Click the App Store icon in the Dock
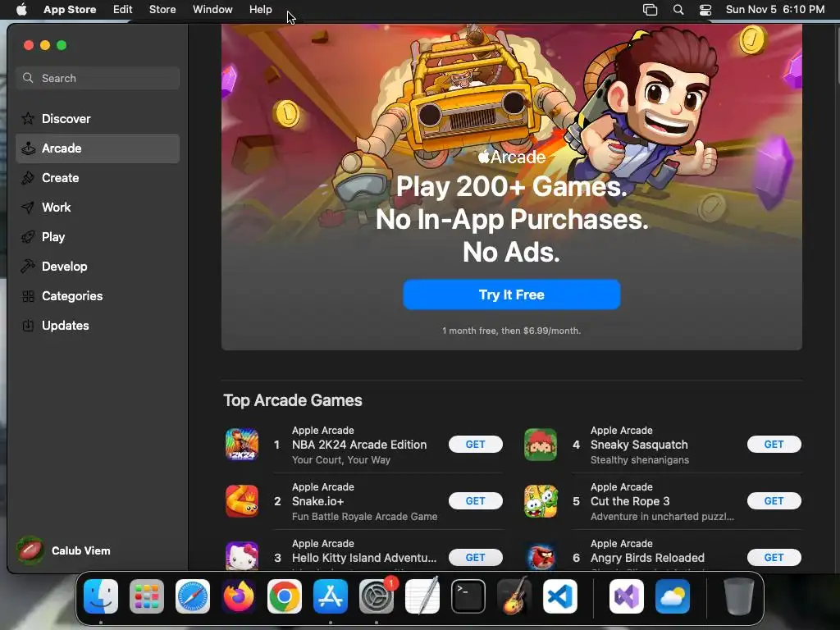Screen dimensions: 840x630 (x=331, y=596)
